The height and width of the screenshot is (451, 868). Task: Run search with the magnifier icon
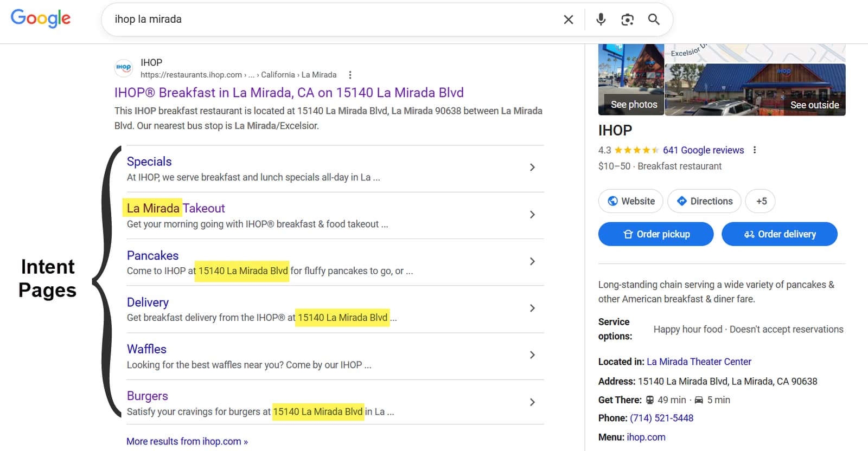click(654, 20)
